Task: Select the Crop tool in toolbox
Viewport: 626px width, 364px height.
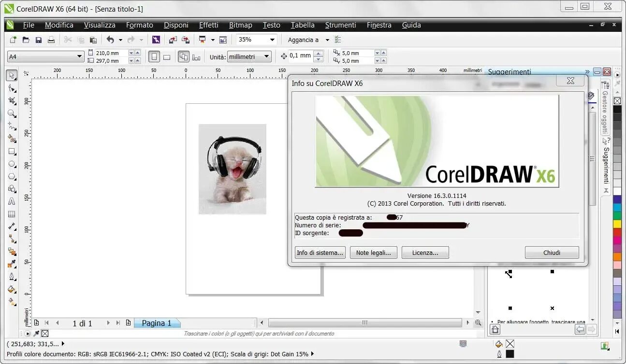Action: tap(12, 101)
